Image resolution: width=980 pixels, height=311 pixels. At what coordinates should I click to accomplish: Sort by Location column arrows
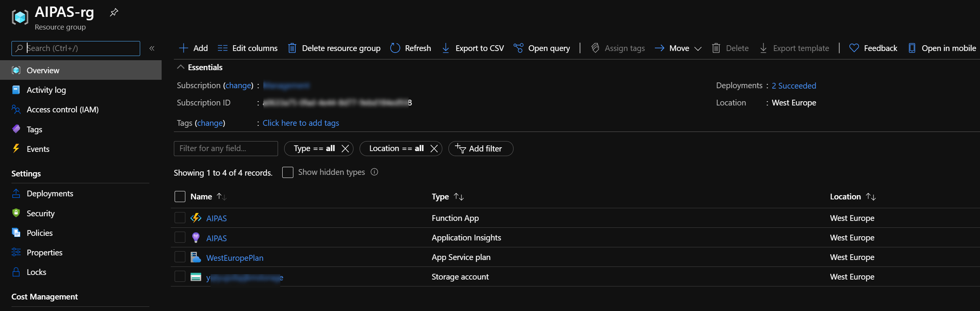pyautogui.click(x=871, y=197)
